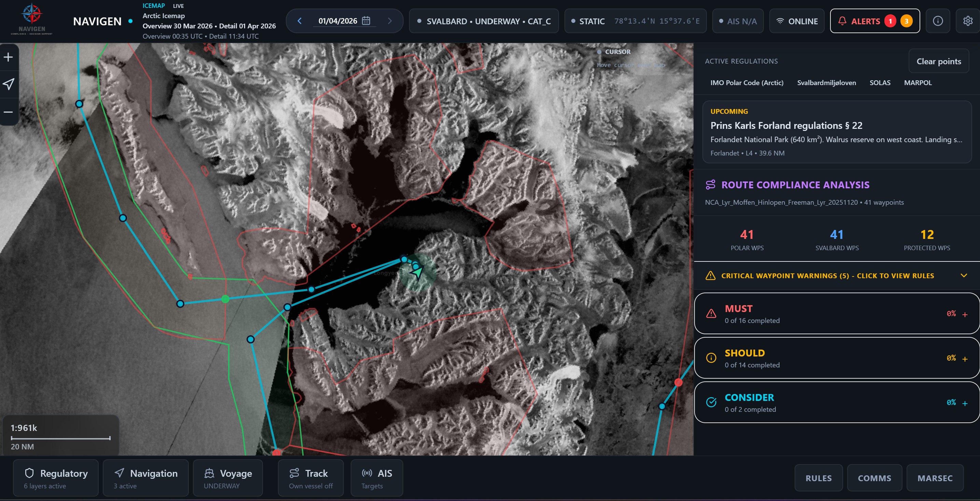Viewport: 980px width, 501px height.
Task: Collapse the Critical Waypoint Warnings section
Action: [964, 275]
